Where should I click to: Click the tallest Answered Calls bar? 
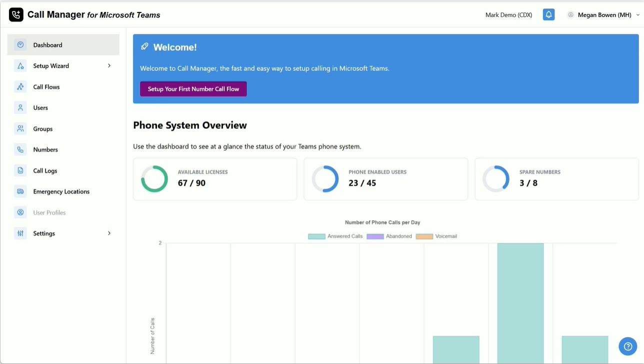(520, 303)
